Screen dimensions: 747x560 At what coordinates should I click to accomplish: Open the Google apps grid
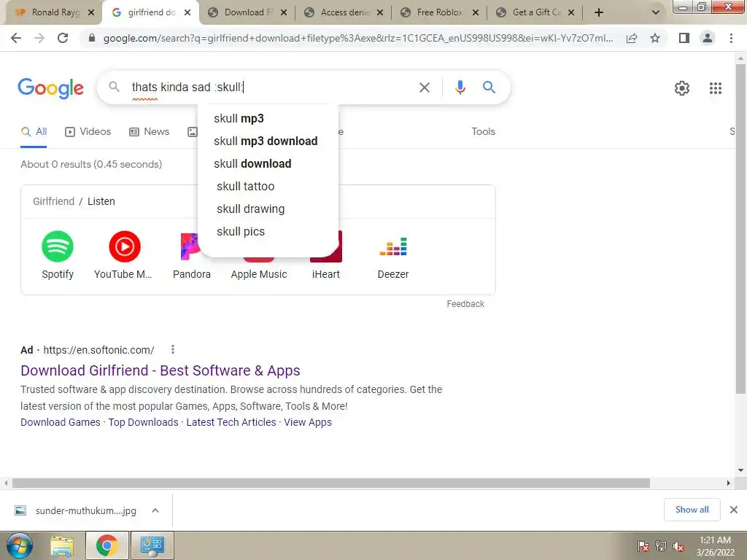point(715,88)
